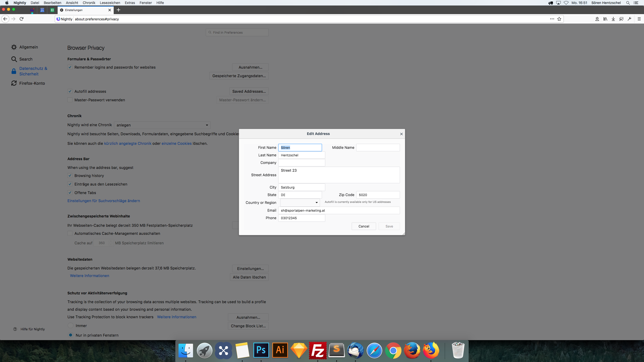
Task: Open the Extras menu
Action: coord(130,3)
